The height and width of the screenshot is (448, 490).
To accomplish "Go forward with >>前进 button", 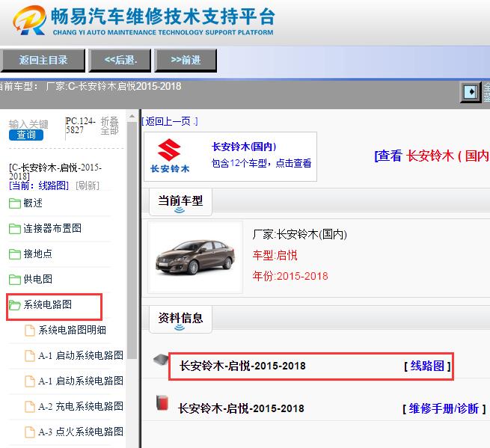I will point(186,60).
